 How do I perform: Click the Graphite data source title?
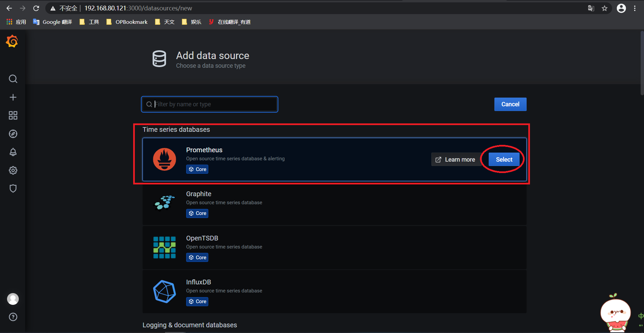(x=199, y=194)
